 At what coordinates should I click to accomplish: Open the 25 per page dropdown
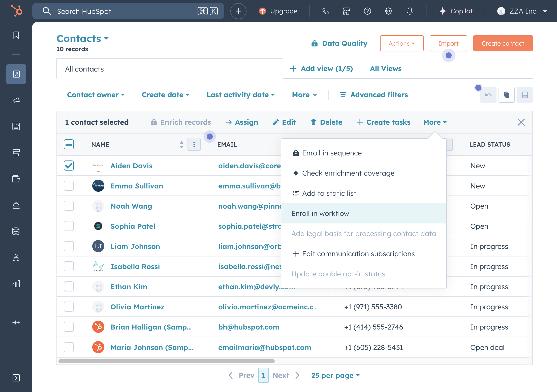[x=335, y=375]
